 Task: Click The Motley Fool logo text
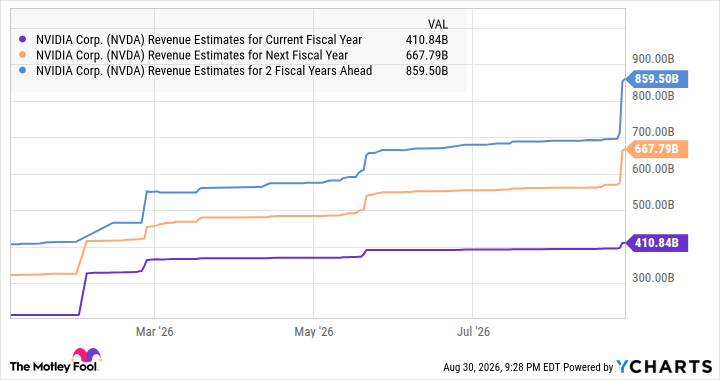tap(54, 367)
